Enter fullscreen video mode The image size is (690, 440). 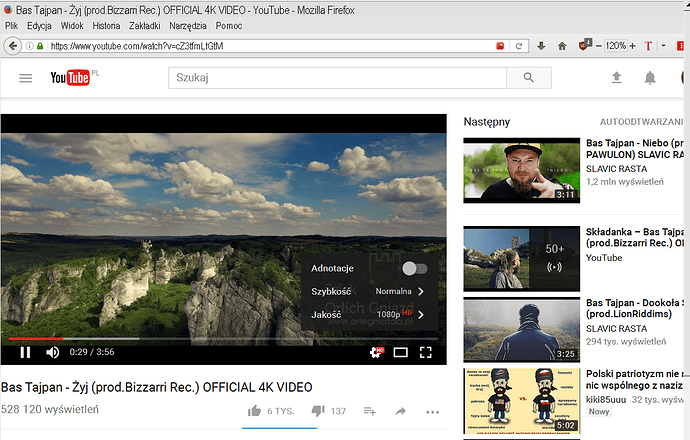[426, 352]
